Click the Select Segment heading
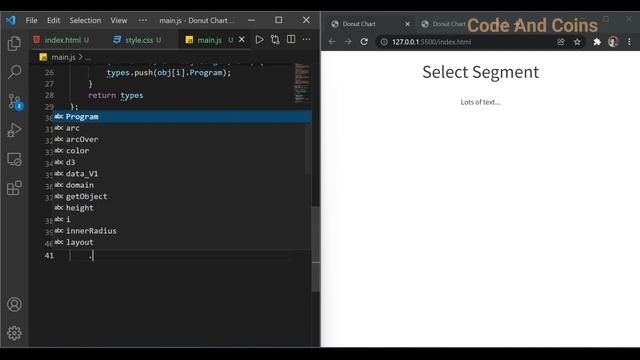This screenshot has height=360, width=640. click(x=480, y=72)
